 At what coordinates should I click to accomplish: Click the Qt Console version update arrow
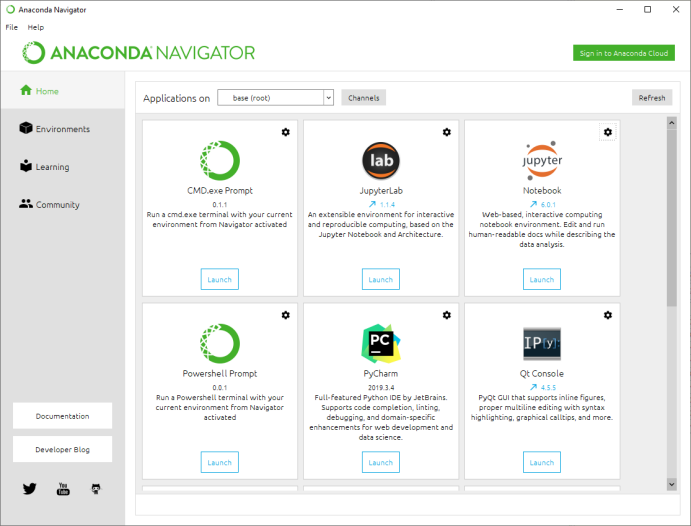(533, 387)
